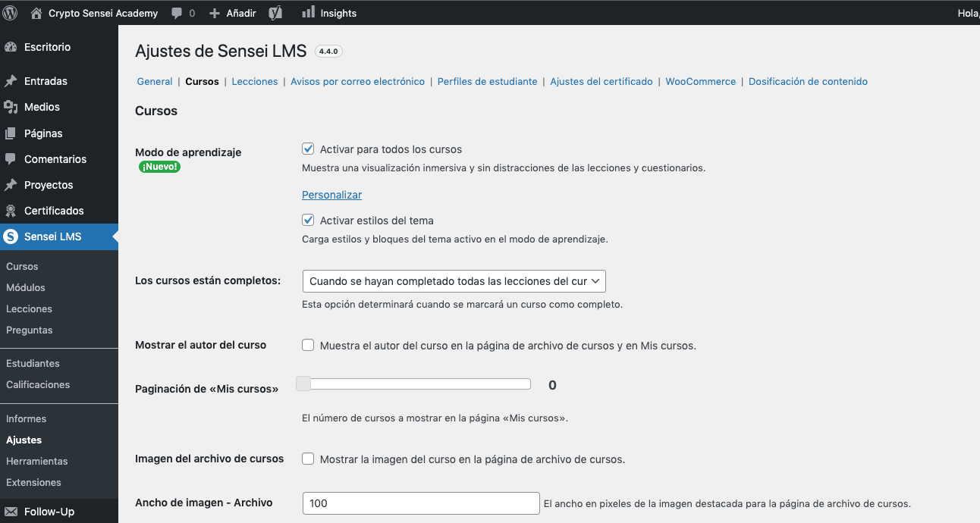The height and width of the screenshot is (523, 980).
Task: Click the Mis cursos pagination slider track
Action: pos(416,384)
